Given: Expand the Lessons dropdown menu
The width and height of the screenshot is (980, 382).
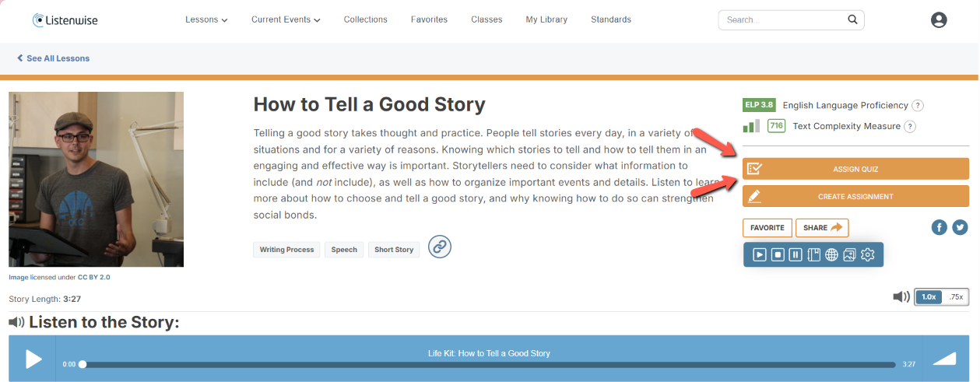Looking at the screenshot, I should tap(206, 19).
